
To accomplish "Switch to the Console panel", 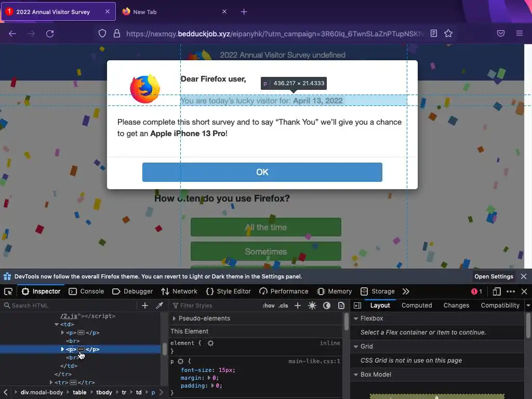I will 86,291.
